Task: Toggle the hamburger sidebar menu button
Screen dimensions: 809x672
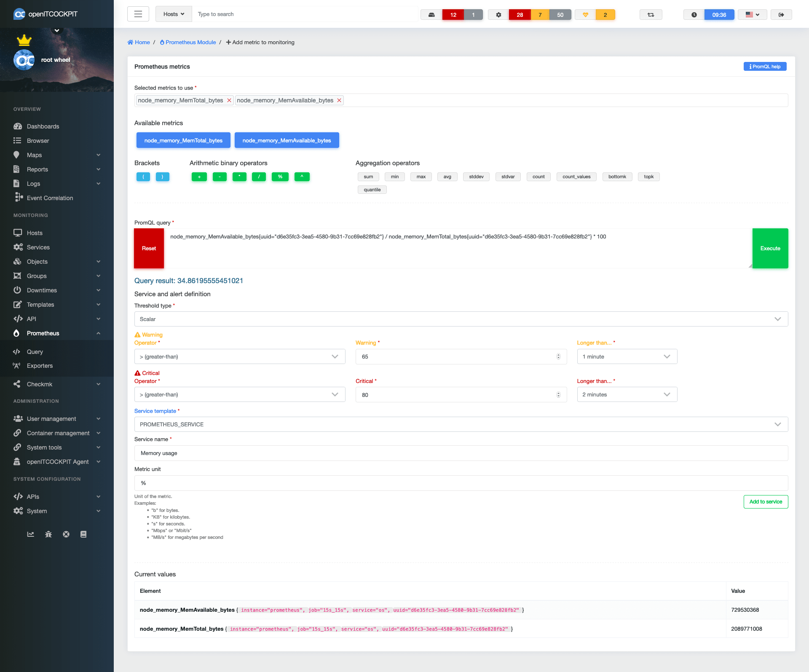Action: (x=138, y=14)
